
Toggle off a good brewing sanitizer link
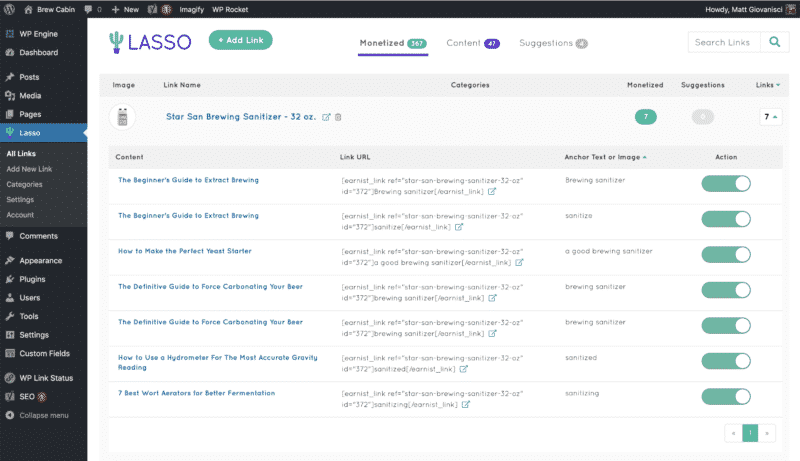[726, 254]
